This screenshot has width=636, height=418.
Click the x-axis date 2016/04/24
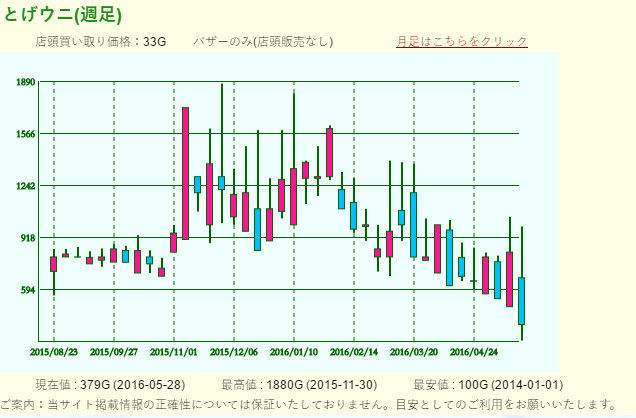474,352
